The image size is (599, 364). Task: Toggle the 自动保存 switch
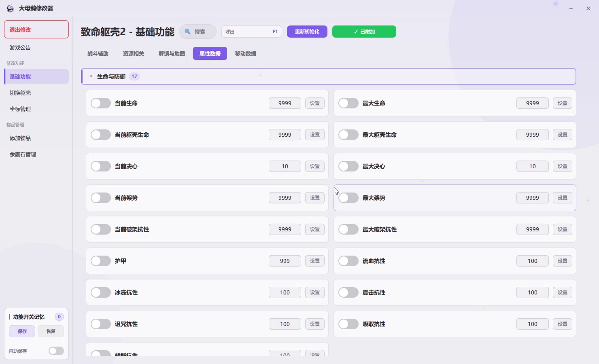[56, 351]
